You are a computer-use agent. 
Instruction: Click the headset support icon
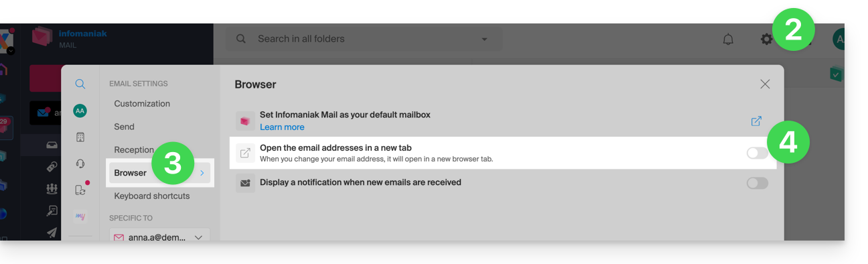[80, 163]
